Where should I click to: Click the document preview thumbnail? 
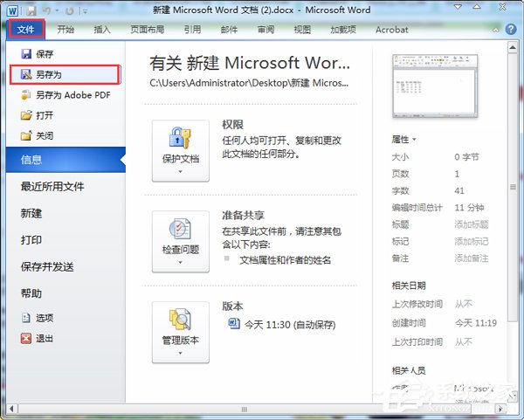pyautogui.click(x=435, y=86)
